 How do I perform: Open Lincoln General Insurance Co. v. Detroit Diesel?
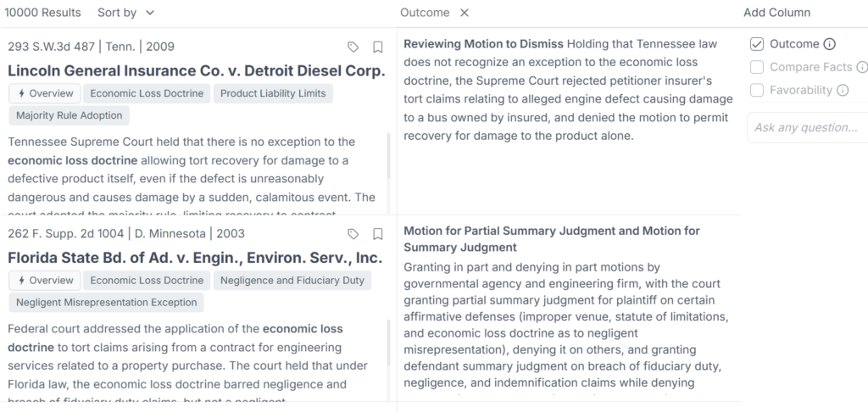click(x=197, y=70)
